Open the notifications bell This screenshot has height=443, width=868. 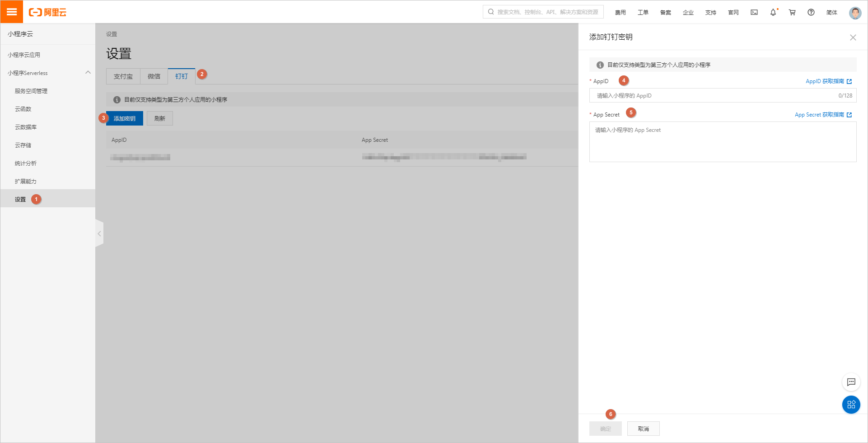click(773, 12)
